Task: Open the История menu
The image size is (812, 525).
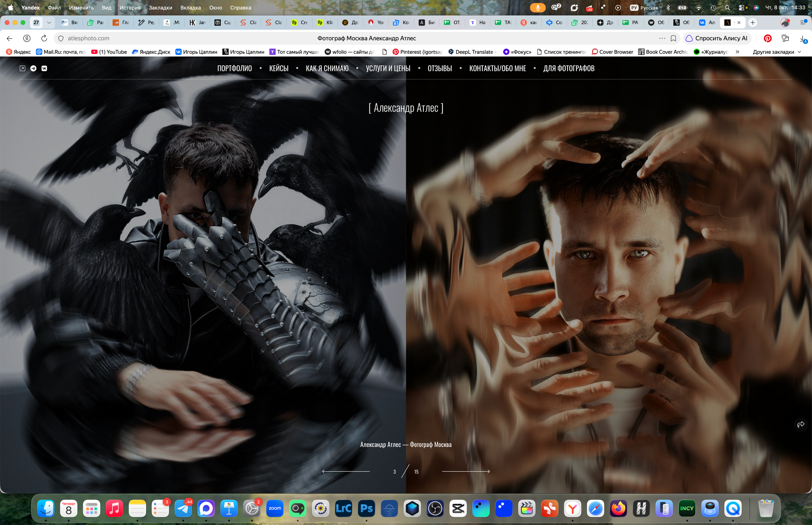Action: [x=130, y=8]
